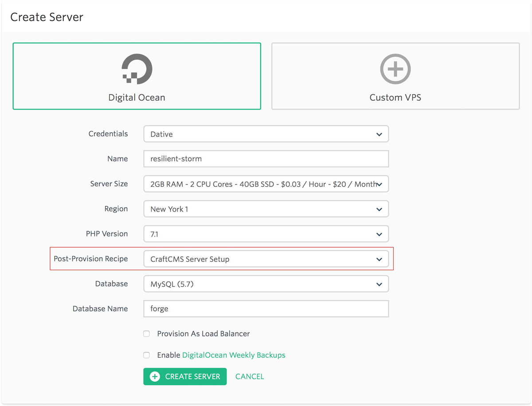Viewport: 532px width, 406px height.
Task: Enable the DigitalOcean Weekly Backups checkbox
Action: (146, 355)
